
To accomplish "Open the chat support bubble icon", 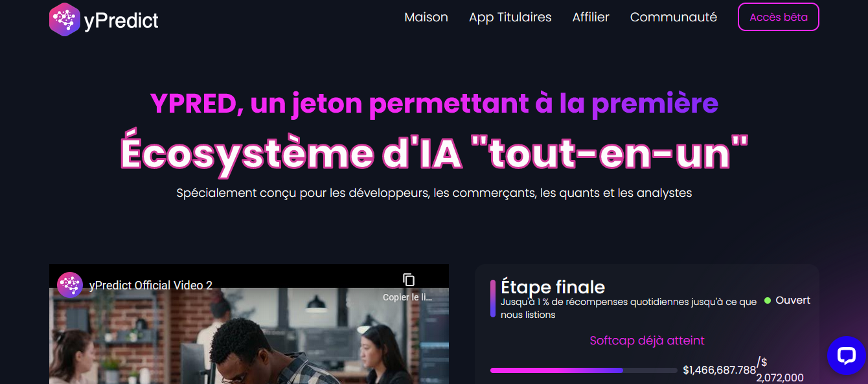I will point(847,356).
